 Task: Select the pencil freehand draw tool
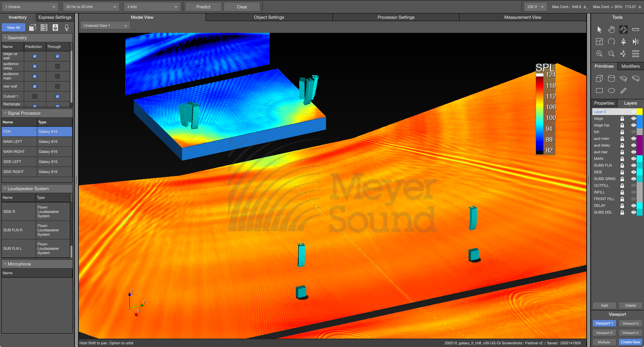coord(624,91)
